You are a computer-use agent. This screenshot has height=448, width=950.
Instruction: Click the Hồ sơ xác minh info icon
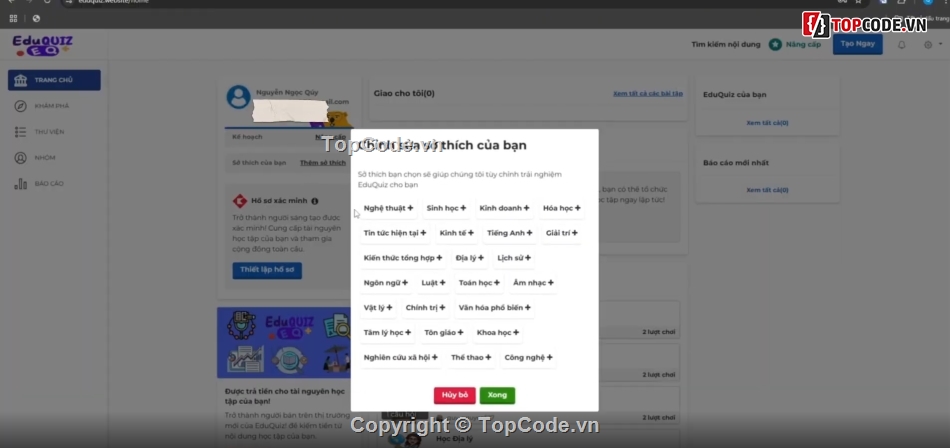(x=314, y=201)
